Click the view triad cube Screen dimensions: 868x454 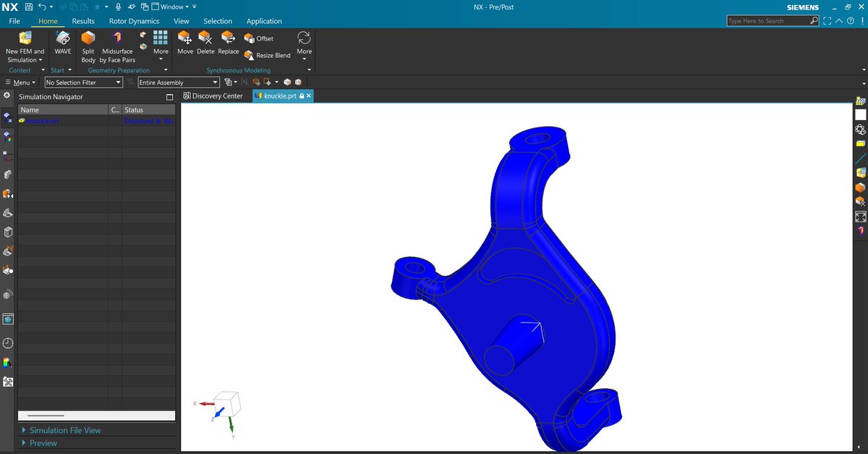coord(228,403)
